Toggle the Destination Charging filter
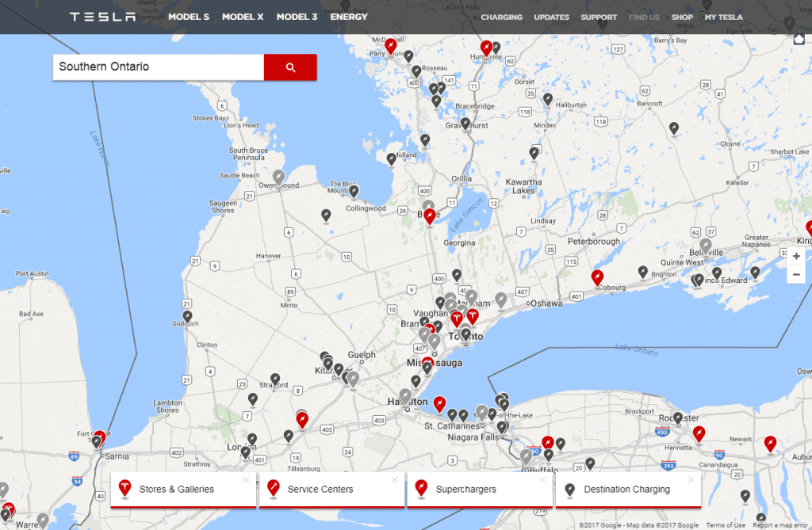Viewport: 812px width, 530px height. pos(628,489)
